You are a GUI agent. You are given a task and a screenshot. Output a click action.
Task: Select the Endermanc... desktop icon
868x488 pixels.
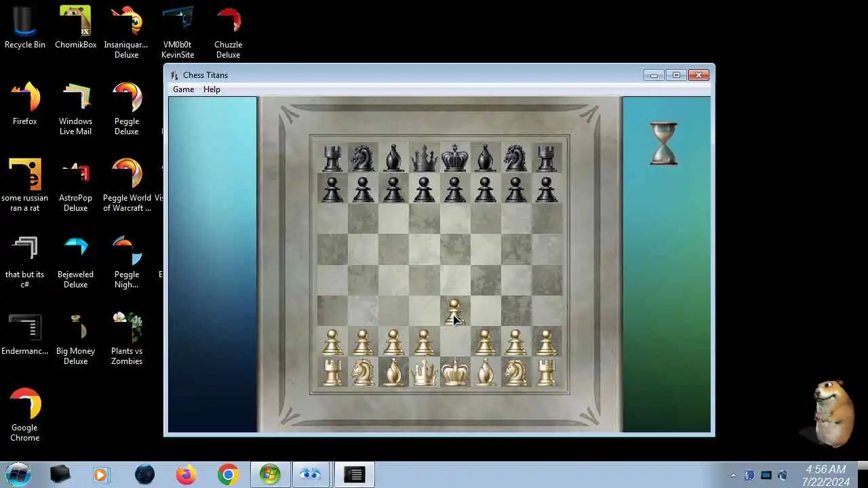click(x=25, y=333)
